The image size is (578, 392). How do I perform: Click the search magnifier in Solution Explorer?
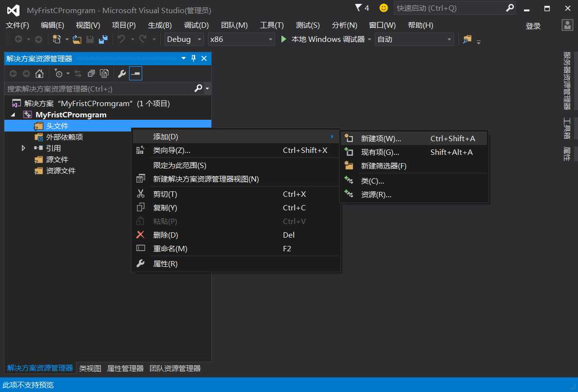(x=198, y=88)
